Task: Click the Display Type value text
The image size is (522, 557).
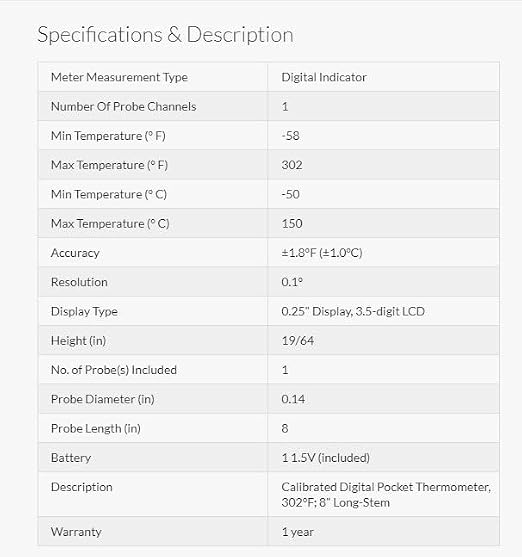Action: (x=353, y=312)
